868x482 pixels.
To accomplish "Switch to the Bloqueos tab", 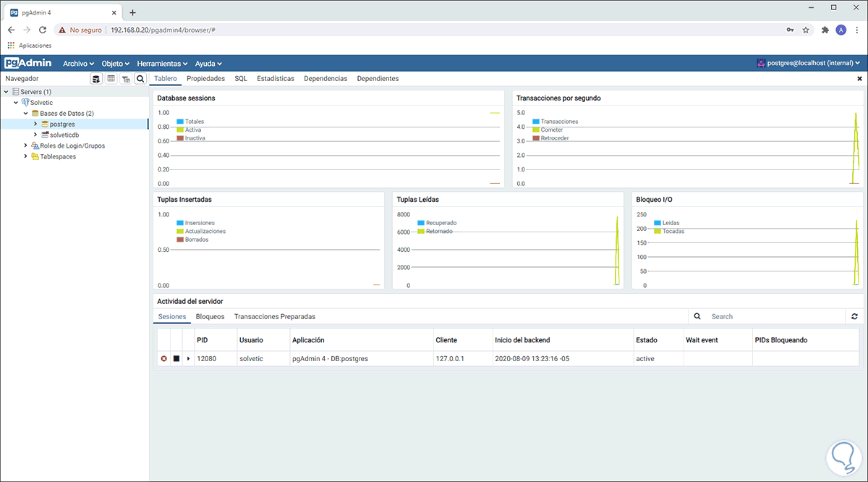I will [210, 316].
